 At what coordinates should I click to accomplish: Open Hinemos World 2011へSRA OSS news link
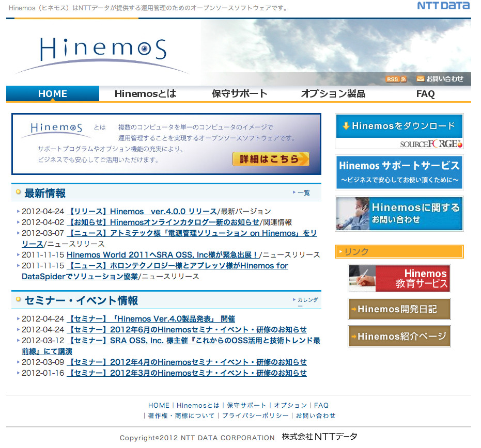[x=163, y=254]
